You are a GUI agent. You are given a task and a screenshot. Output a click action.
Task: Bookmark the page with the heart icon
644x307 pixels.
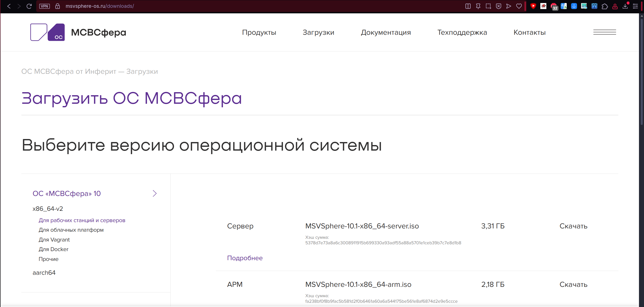tap(519, 6)
